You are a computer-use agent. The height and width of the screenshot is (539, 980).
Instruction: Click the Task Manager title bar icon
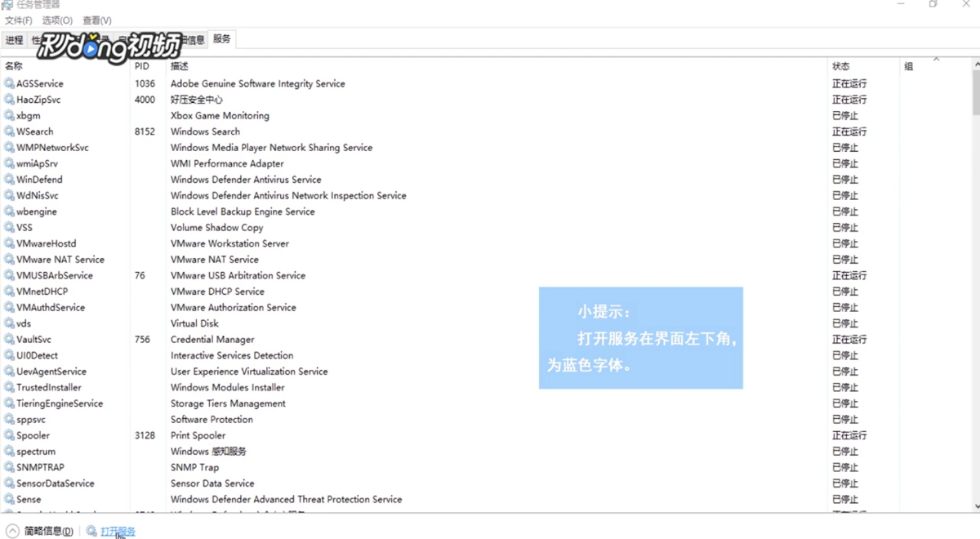pos(7,5)
